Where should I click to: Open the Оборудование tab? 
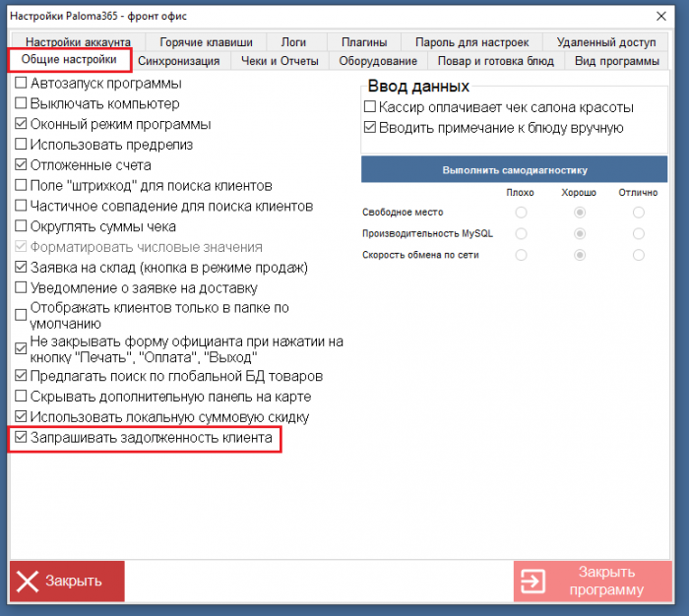pyautogui.click(x=377, y=61)
